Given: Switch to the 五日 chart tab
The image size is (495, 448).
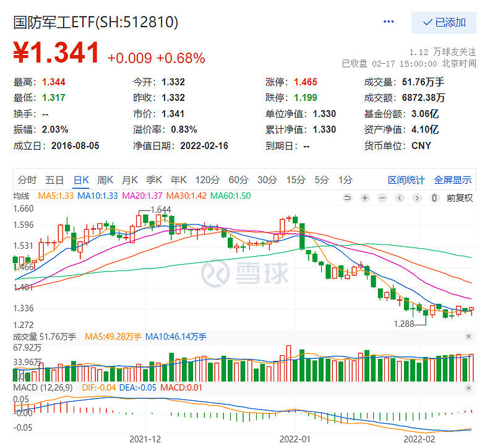Looking at the screenshot, I should click(x=54, y=180).
